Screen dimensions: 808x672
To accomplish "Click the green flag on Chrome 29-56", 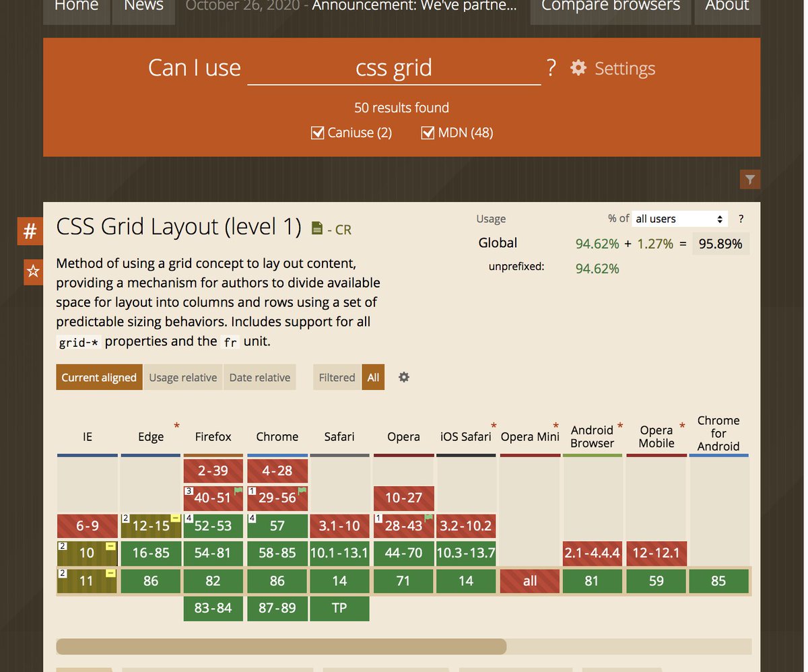I will [302, 492].
